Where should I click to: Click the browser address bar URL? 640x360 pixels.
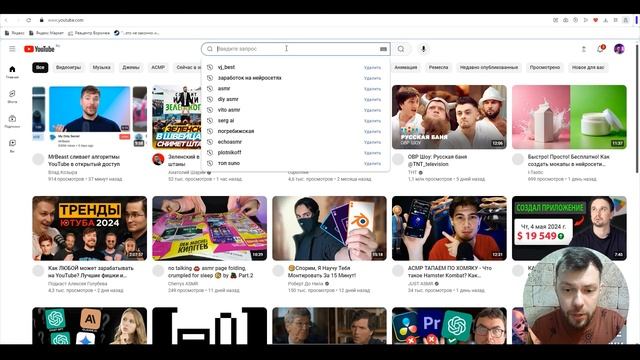coord(65,20)
